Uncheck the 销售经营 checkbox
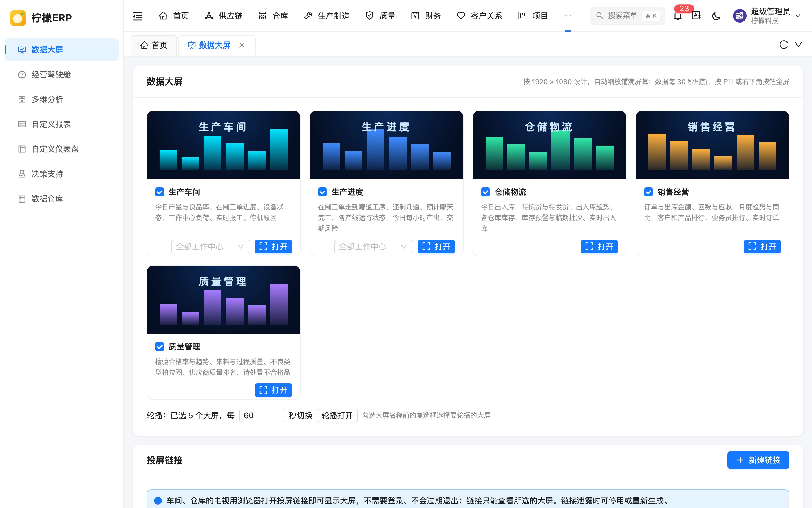Viewport: 812px width, 508px height. point(648,192)
